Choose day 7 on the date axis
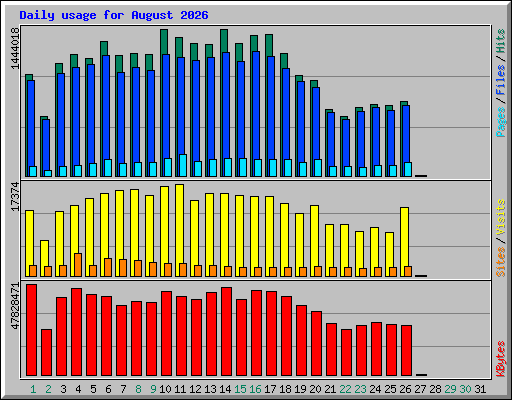Image resolution: width=512 pixels, height=400 pixels. 123,389
